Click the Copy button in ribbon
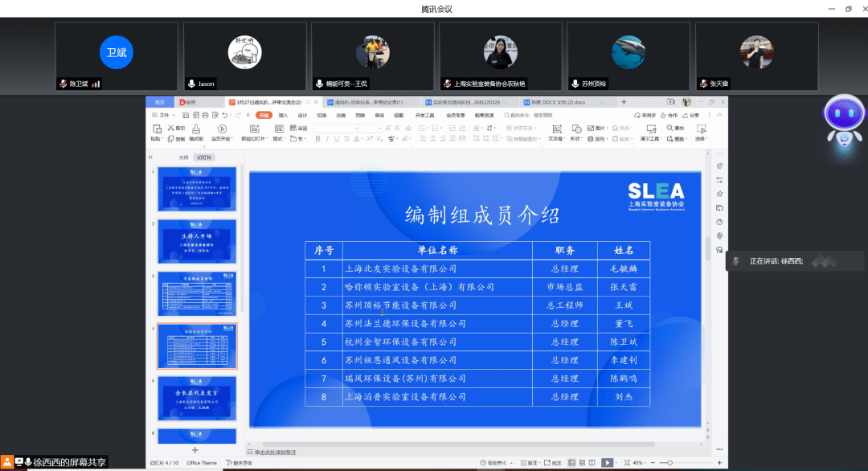The width and height of the screenshot is (868, 471). pyautogui.click(x=177, y=139)
